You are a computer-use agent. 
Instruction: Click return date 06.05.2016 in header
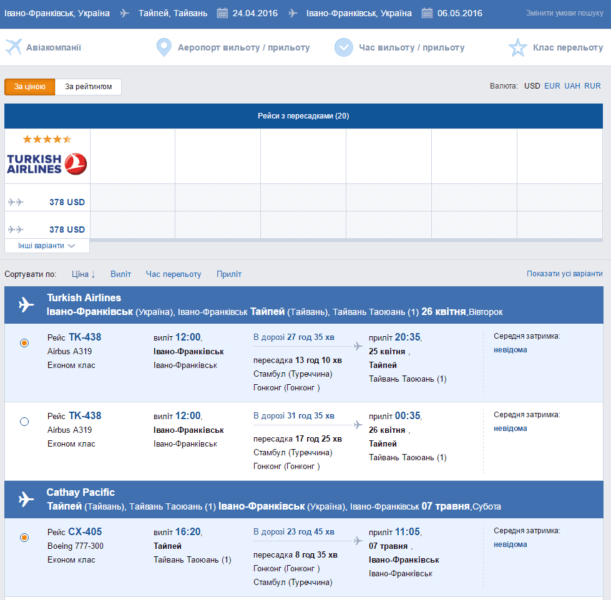click(459, 13)
